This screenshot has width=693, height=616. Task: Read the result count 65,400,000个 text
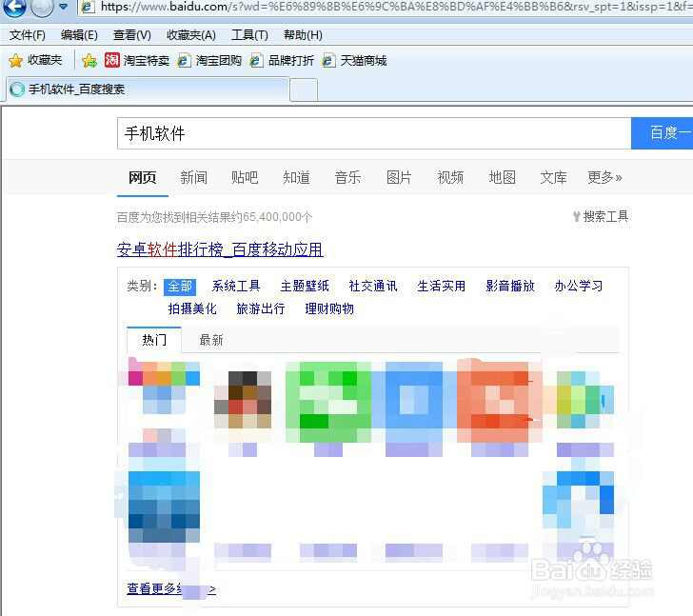(278, 217)
